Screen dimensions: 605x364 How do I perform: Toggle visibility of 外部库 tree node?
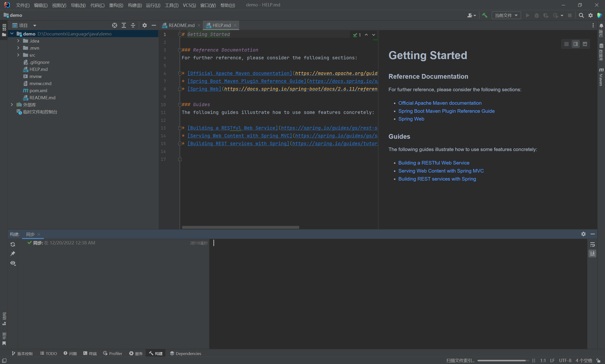(x=11, y=105)
